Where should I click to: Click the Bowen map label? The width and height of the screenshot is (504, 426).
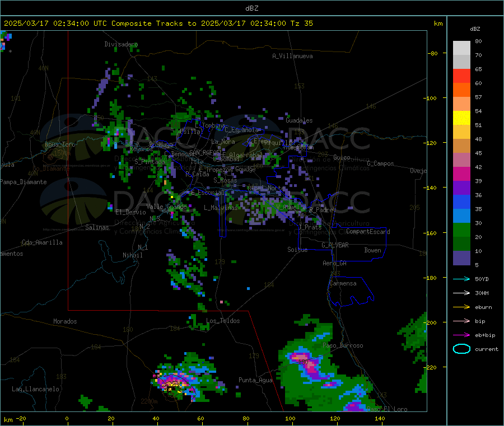pyautogui.click(x=373, y=250)
